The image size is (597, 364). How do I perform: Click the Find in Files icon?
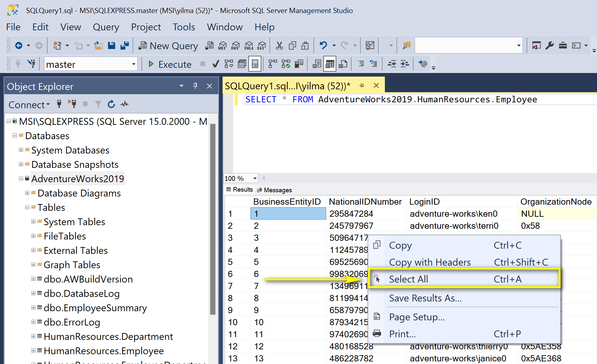406,46
